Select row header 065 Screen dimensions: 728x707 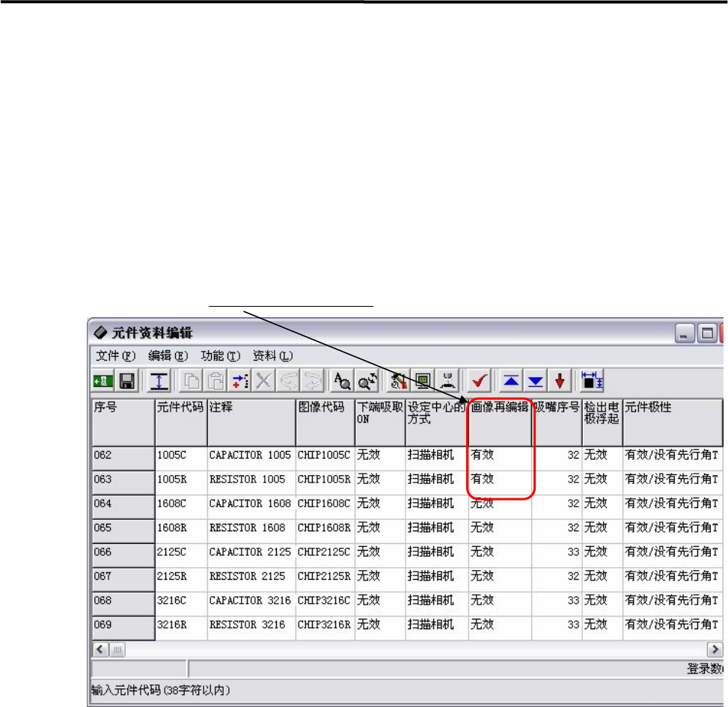[123, 530]
